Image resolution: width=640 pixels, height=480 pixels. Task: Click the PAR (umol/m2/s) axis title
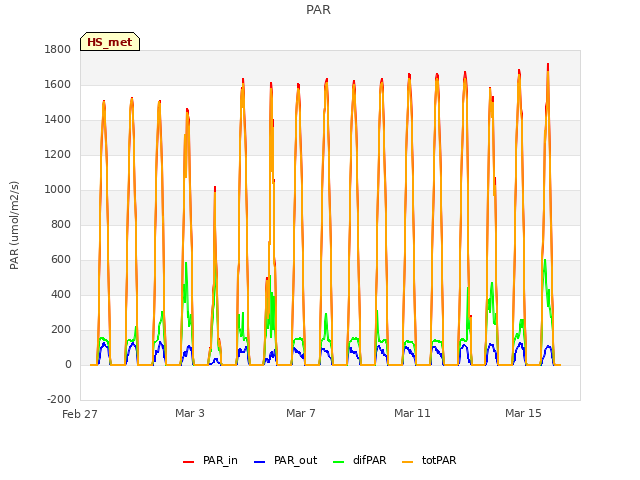[14, 225]
